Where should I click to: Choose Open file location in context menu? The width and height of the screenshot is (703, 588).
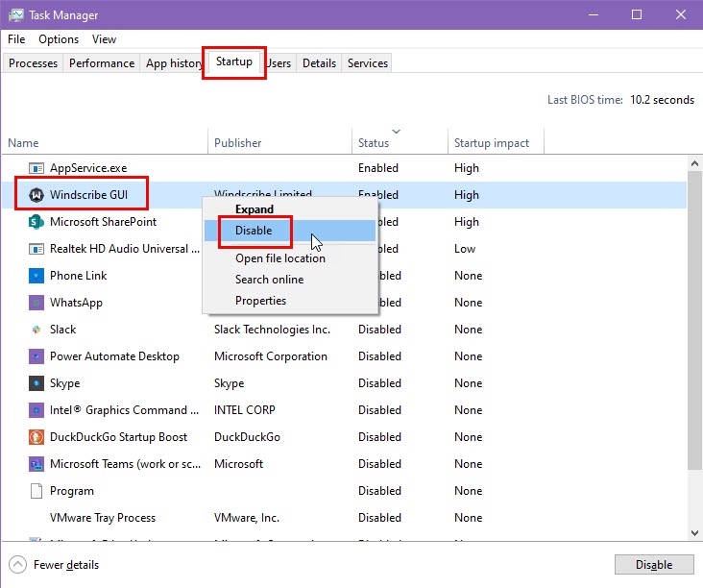(290, 258)
